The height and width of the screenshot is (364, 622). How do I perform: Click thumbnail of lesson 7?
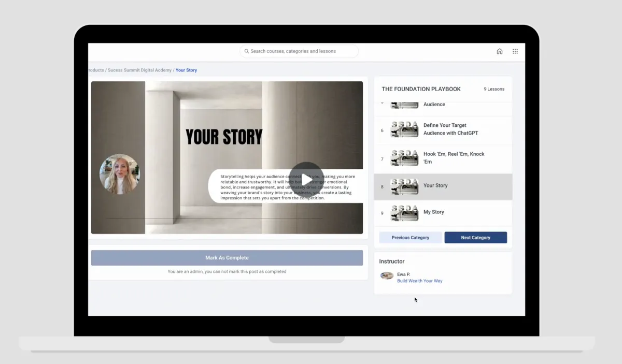click(x=404, y=158)
